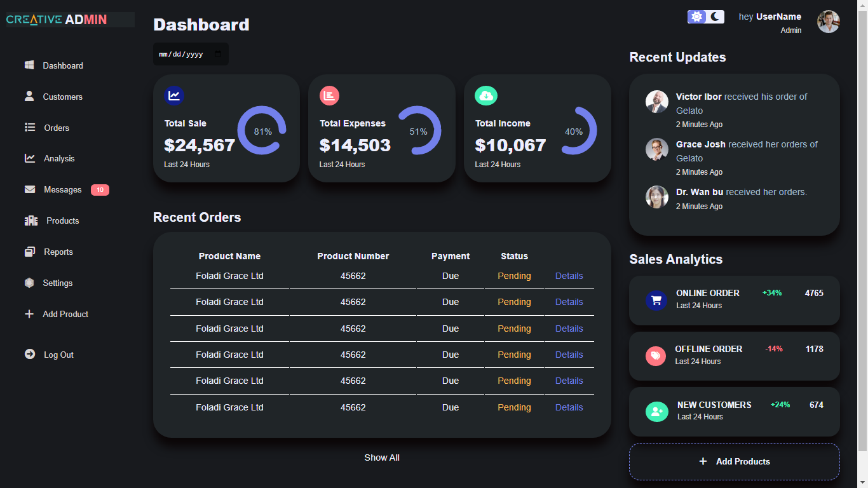Open Details link of the first order

coord(569,276)
